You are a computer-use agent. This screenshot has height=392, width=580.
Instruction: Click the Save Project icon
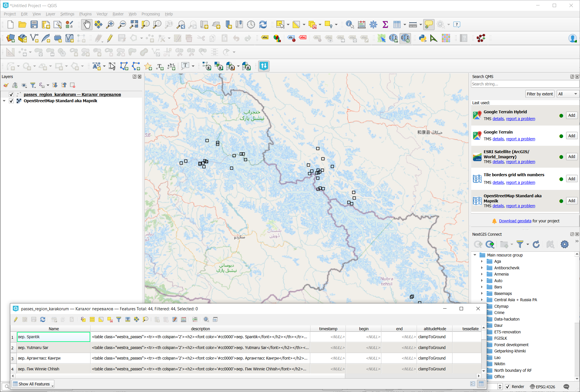click(x=34, y=24)
